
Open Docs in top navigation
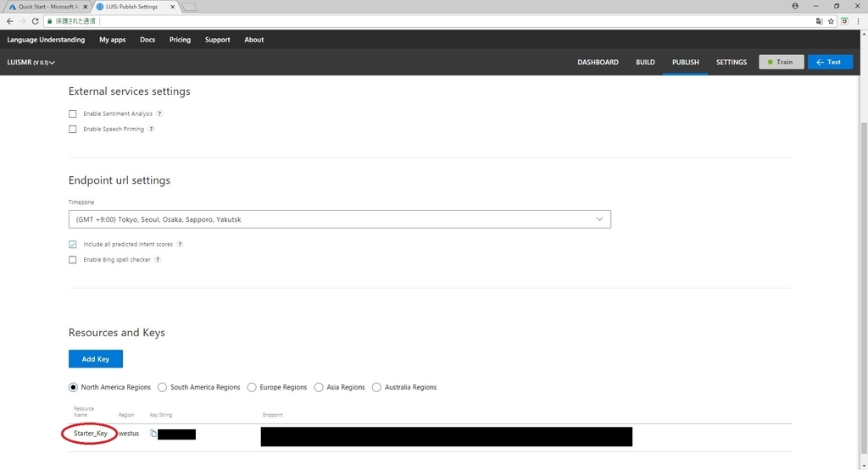147,40
